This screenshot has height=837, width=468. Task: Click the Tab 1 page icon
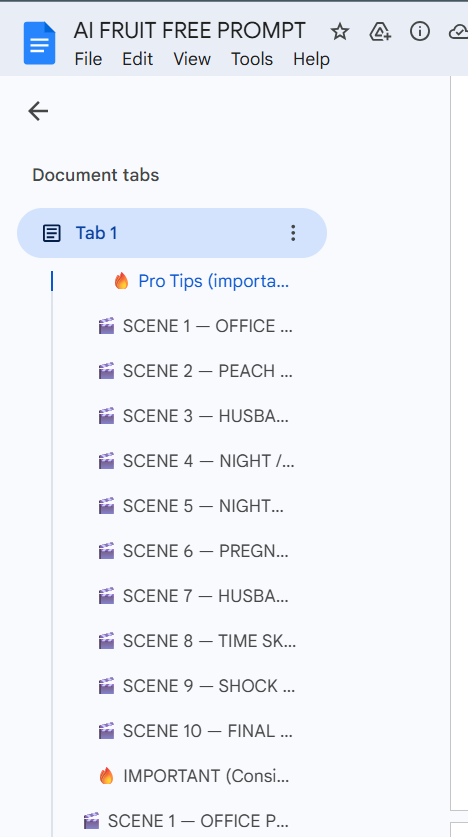point(52,233)
